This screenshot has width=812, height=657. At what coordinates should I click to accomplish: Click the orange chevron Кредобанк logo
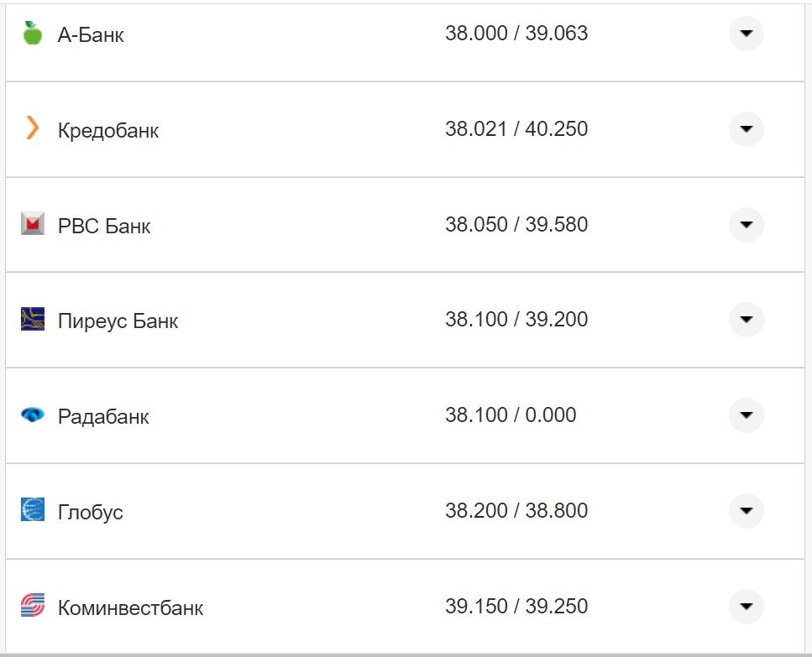(x=32, y=128)
